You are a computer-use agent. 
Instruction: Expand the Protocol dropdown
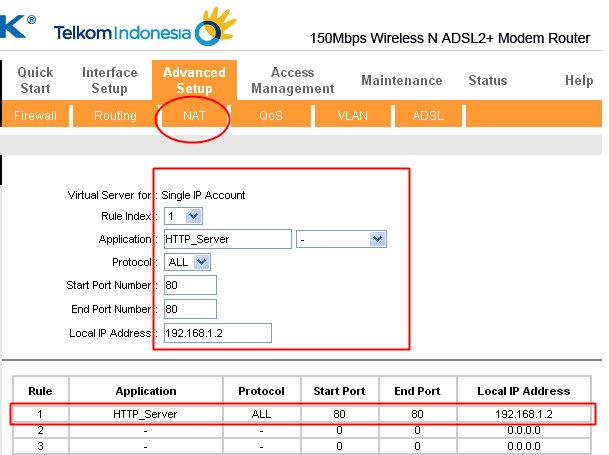point(188,262)
